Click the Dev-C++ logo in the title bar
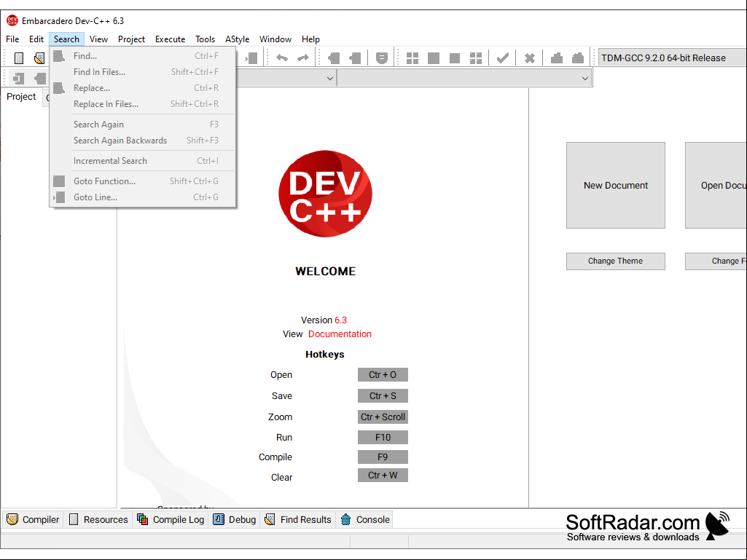This screenshot has width=747, height=560. point(12,20)
